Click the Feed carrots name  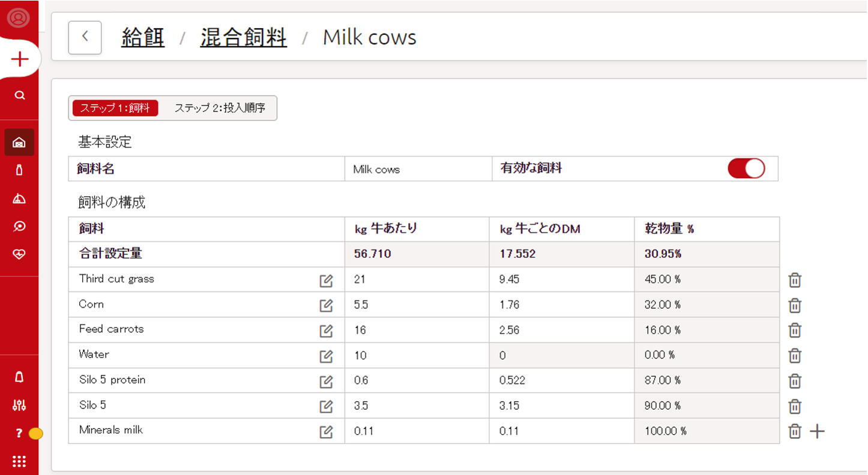112,329
